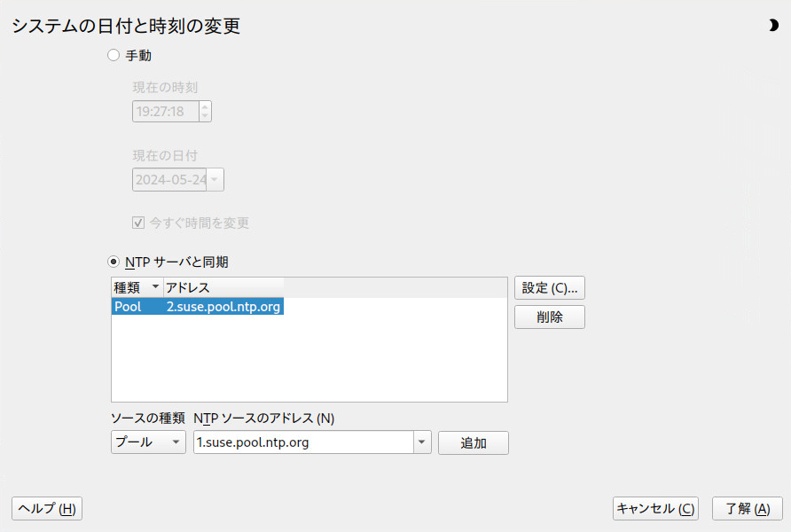This screenshot has height=532, width=791.
Task: Open ヘルプ (H) help
Action: pos(46,508)
